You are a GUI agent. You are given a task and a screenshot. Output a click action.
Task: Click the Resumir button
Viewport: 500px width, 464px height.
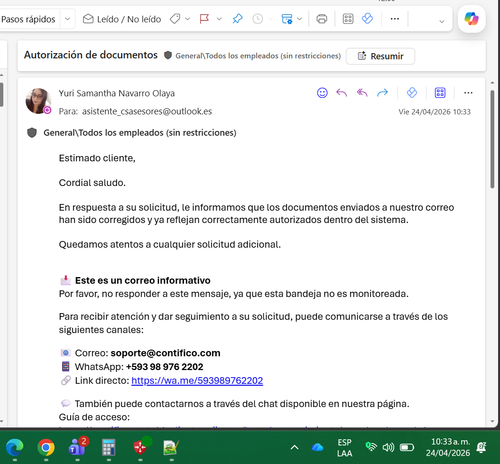click(380, 56)
